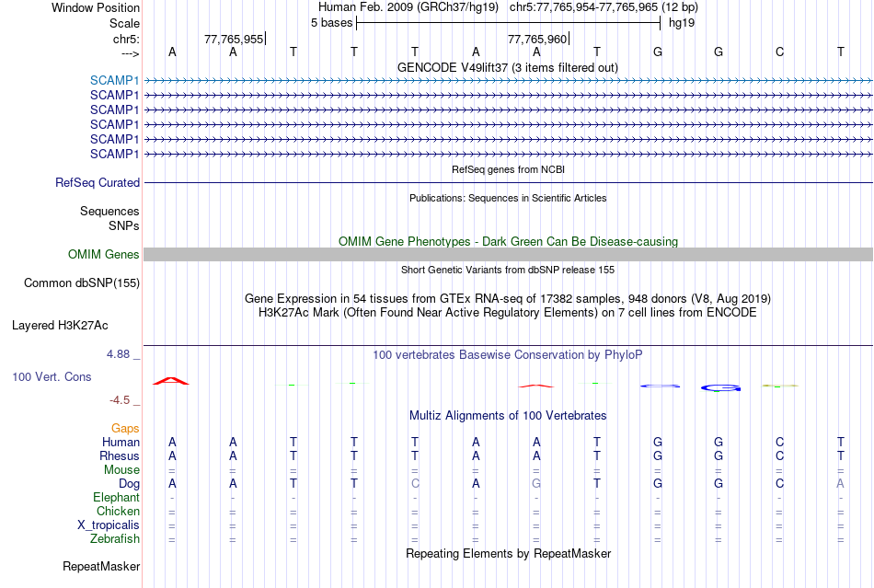Open the Layered H3K27Ac track label
This screenshot has width=874, height=588.
pyautogui.click(x=60, y=325)
